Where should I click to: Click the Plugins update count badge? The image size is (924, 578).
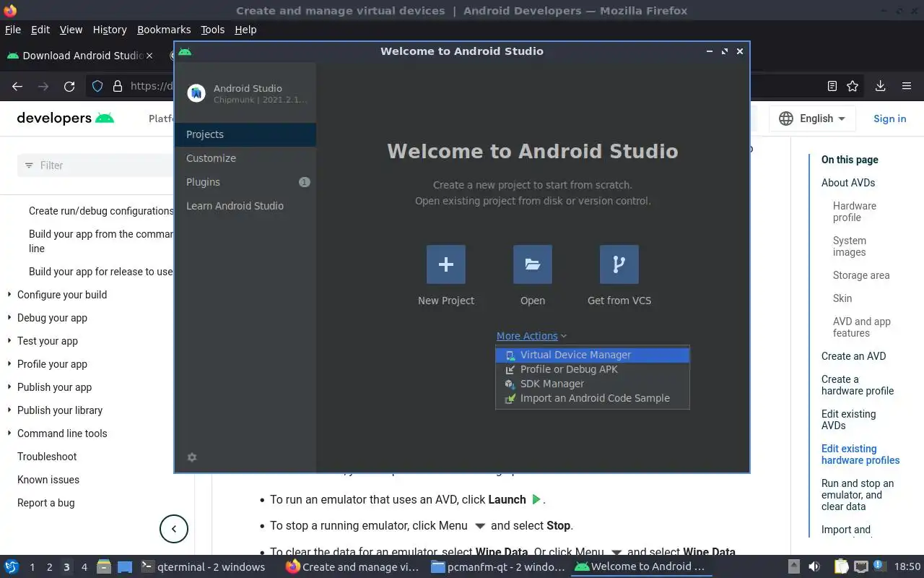[x=305, y=182]
